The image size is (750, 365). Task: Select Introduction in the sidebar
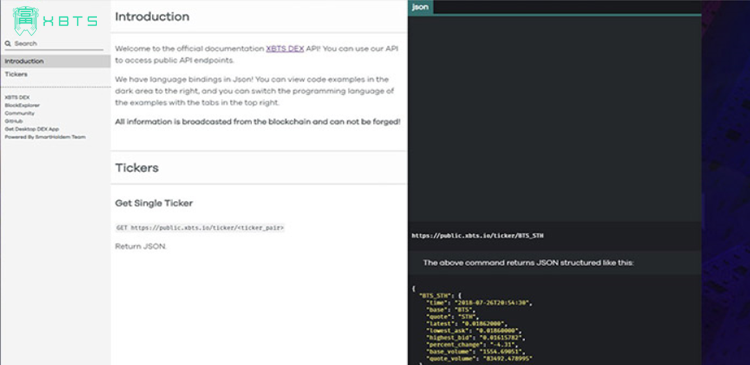point(55,61)
